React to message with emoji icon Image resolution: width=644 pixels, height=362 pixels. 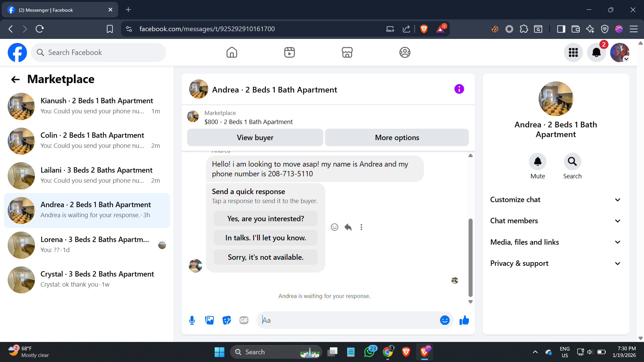334,227
